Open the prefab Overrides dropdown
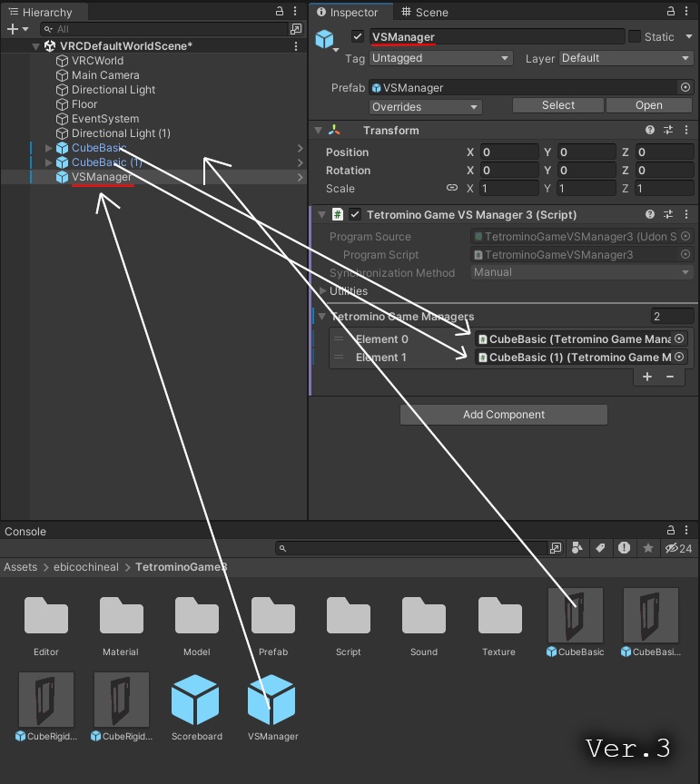Viewport: 700px width, 784px height. 425,106
